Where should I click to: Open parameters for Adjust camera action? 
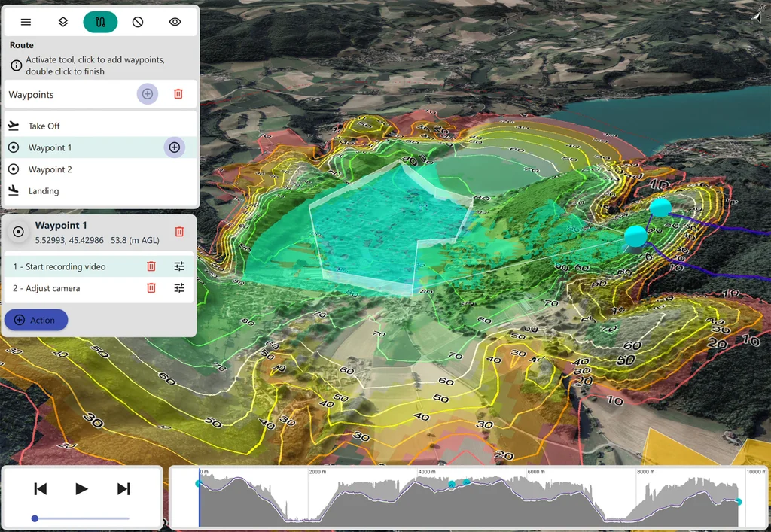point(178,288)
